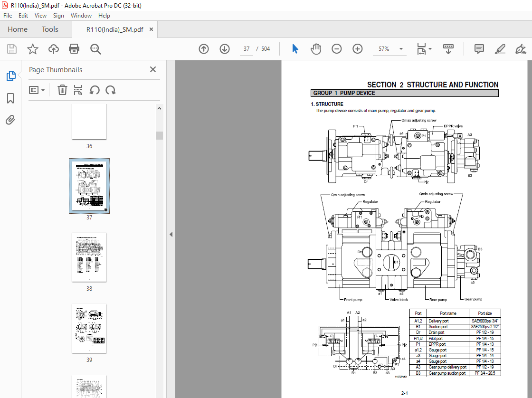This screenshot has width=532, height=398.
Task: Select the page 37 thumbnail
Action: point(89,186)
